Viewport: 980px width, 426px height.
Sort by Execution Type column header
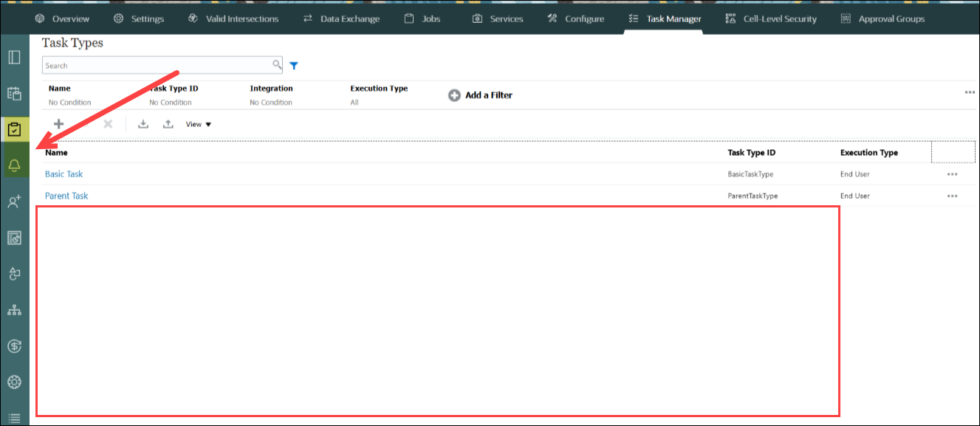(869, 153)
